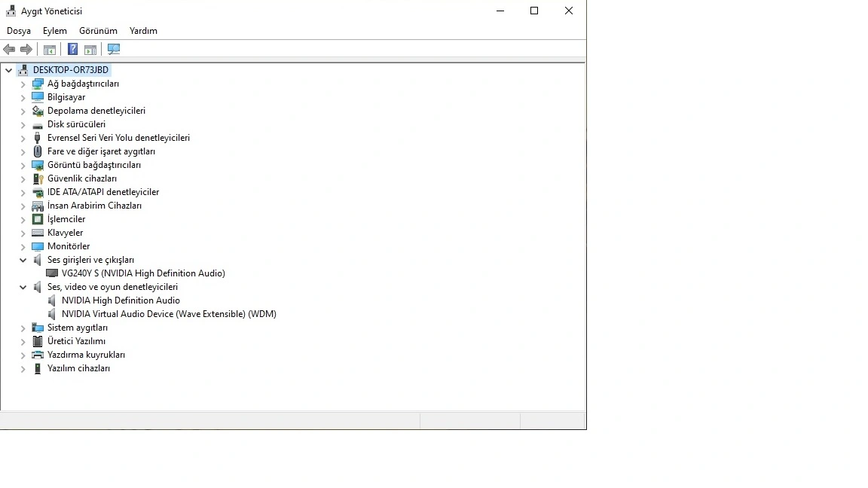Expand Sistem aygıtları category arrow
The width and height of the screenshot is (868, 488).
(23, 328)
